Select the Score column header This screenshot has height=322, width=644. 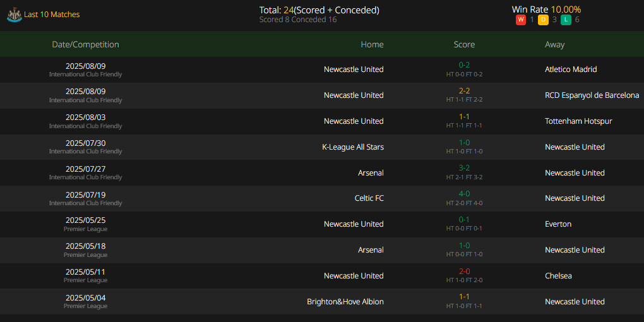(464, 44)
